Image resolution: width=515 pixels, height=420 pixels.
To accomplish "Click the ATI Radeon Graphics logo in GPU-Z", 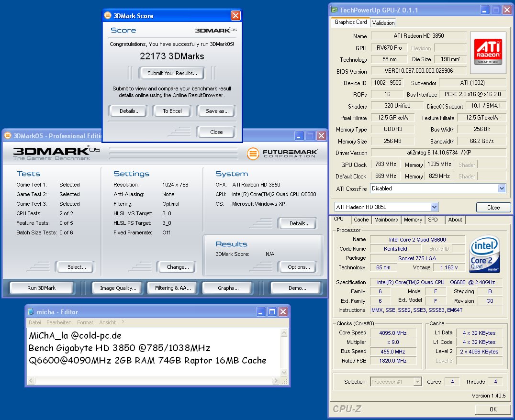I will coord(488,53).
